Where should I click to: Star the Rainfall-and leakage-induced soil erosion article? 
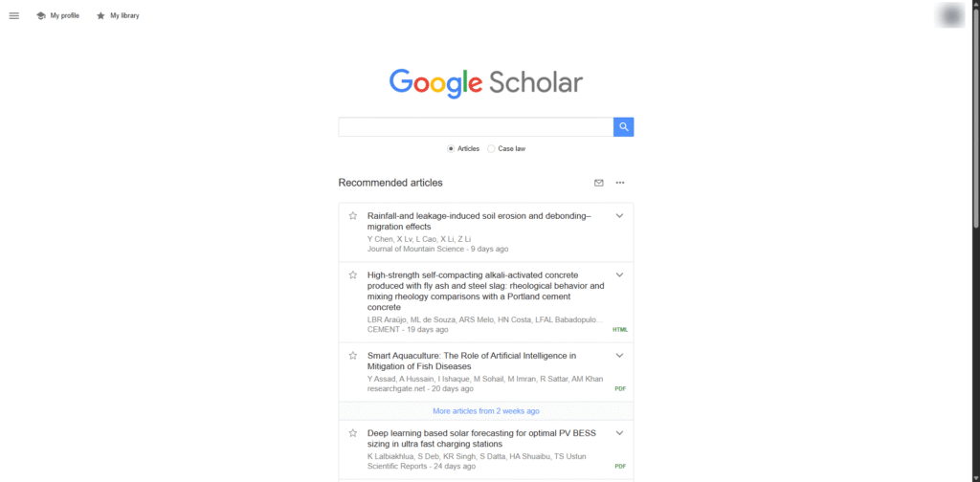352,216
